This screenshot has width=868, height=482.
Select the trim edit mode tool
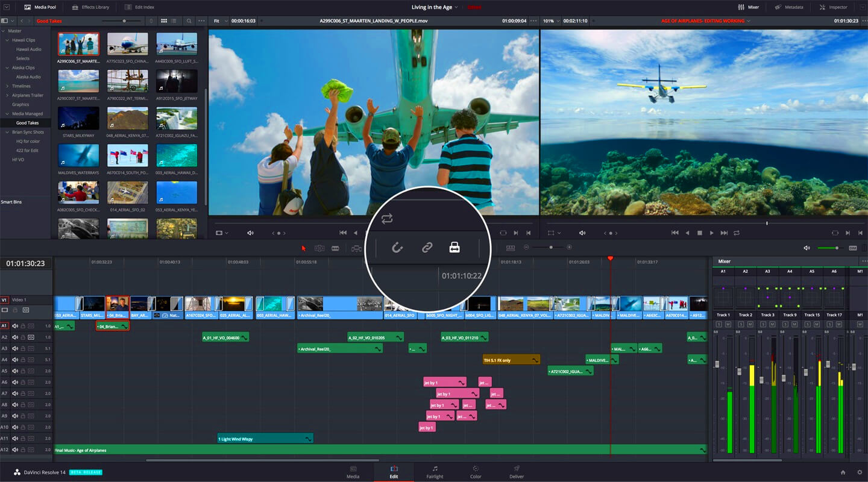coord(319,248)
